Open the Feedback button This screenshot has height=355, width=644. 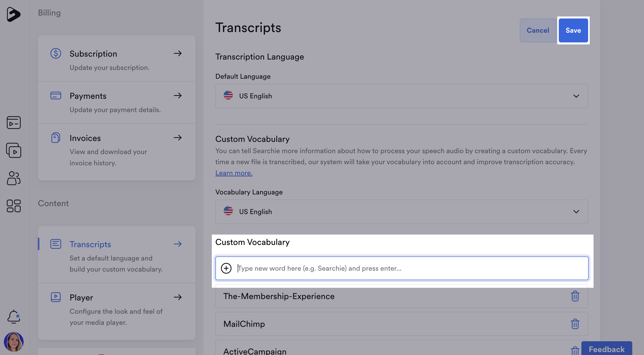tap(607, 349)
